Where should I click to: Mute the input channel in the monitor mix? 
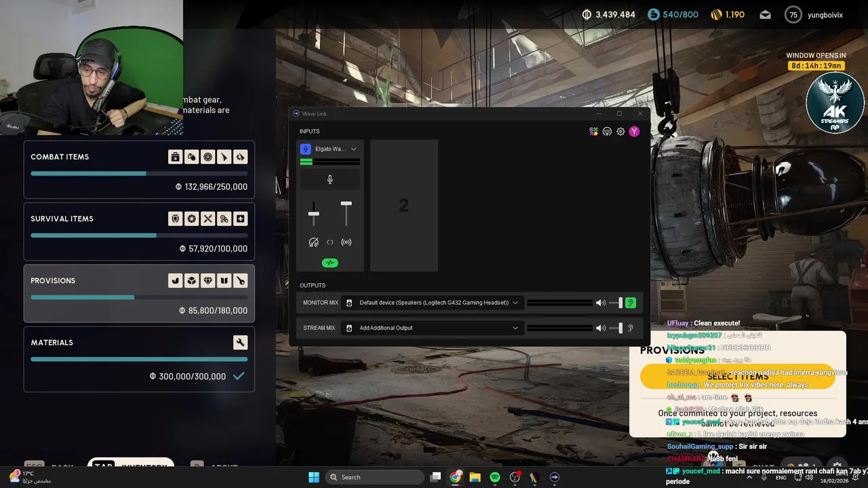(313, 242)
